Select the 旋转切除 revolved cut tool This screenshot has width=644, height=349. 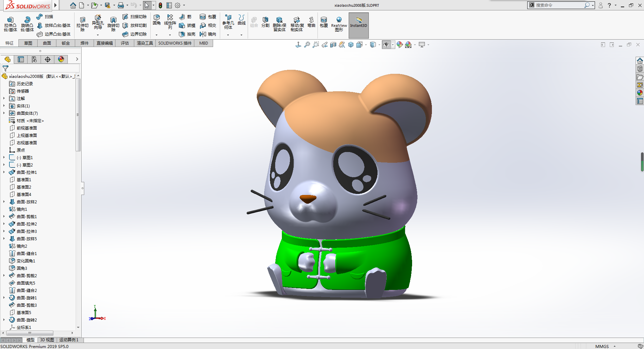[x=113, y=24]
